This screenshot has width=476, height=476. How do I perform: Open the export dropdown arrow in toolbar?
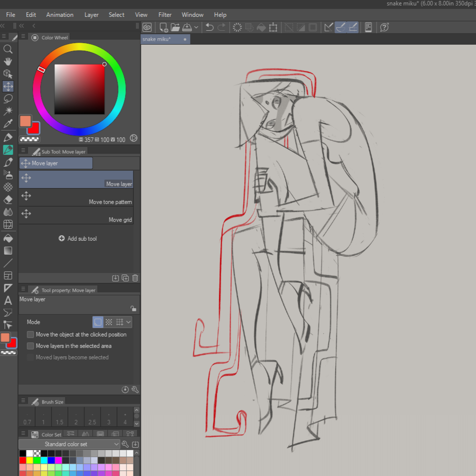(x=196, y=27)
